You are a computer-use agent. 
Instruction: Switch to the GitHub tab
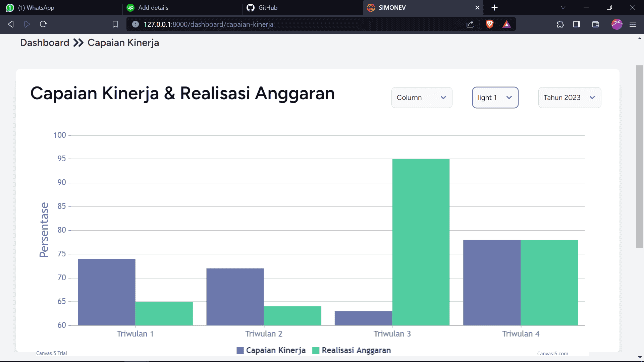coord(268,7)
